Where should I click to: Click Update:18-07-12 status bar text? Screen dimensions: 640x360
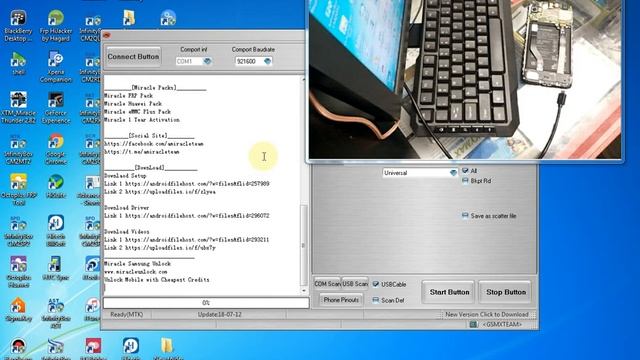(x=220, y=315)
